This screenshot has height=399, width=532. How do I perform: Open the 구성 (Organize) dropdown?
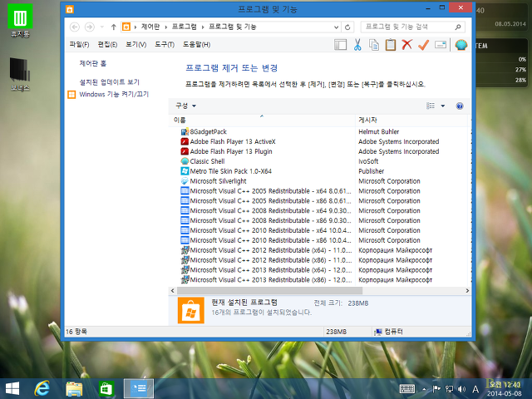pos(185,106)
